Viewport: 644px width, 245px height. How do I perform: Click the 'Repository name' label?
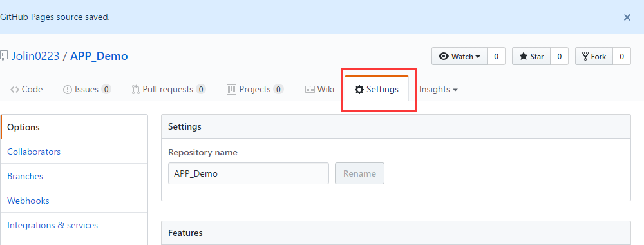203,153
